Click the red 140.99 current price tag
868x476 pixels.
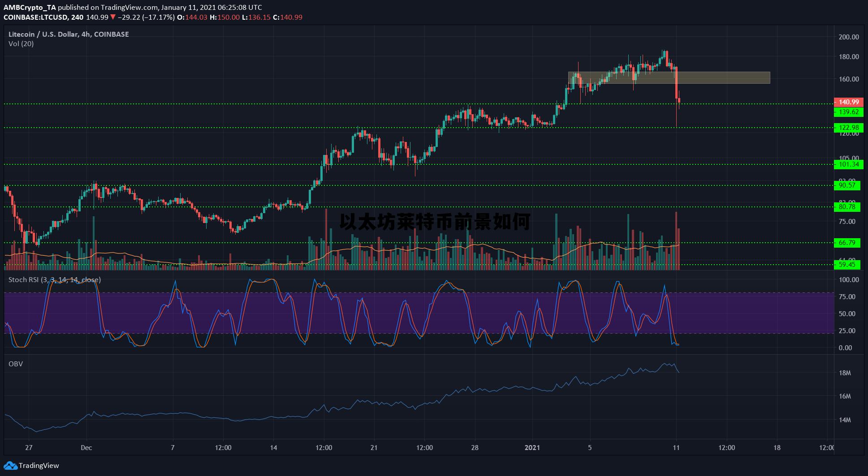tap(848, 102)
